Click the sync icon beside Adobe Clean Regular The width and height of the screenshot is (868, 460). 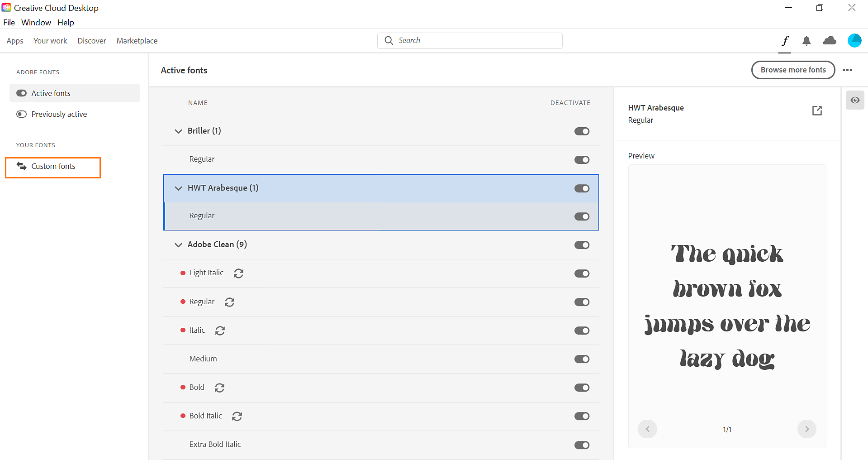[229, 302]
